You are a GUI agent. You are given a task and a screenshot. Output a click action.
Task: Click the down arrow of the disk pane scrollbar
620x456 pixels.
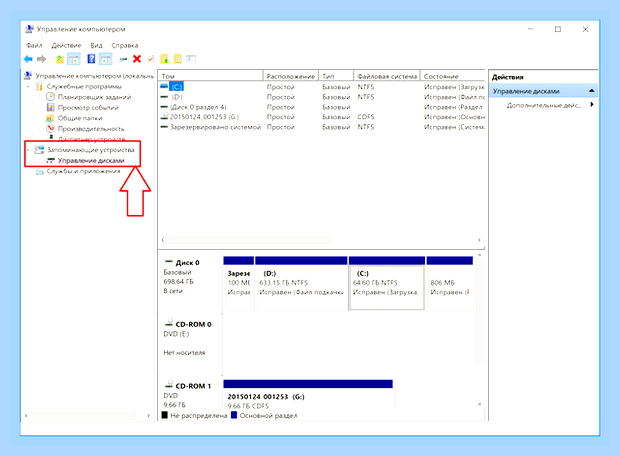(x=479, y=404)
